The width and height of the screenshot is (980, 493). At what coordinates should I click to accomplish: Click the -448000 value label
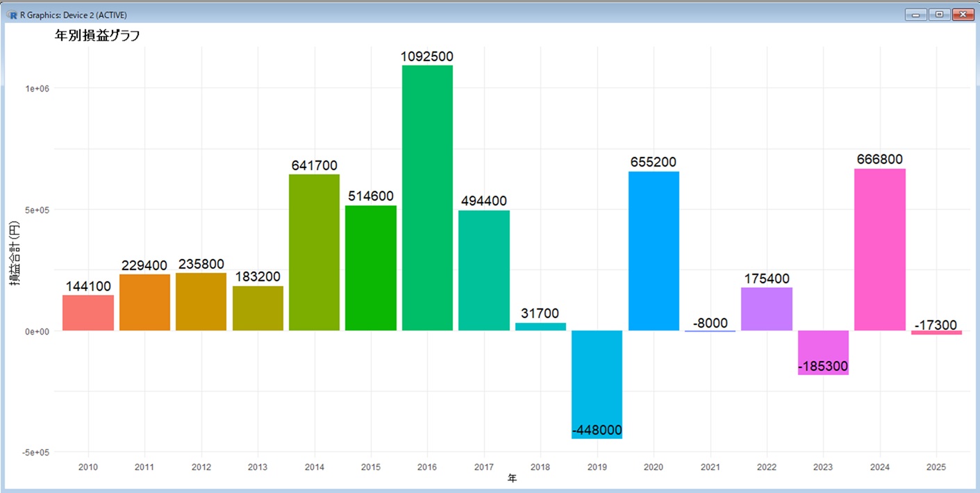pyautogui.click(x=597, y=431)
